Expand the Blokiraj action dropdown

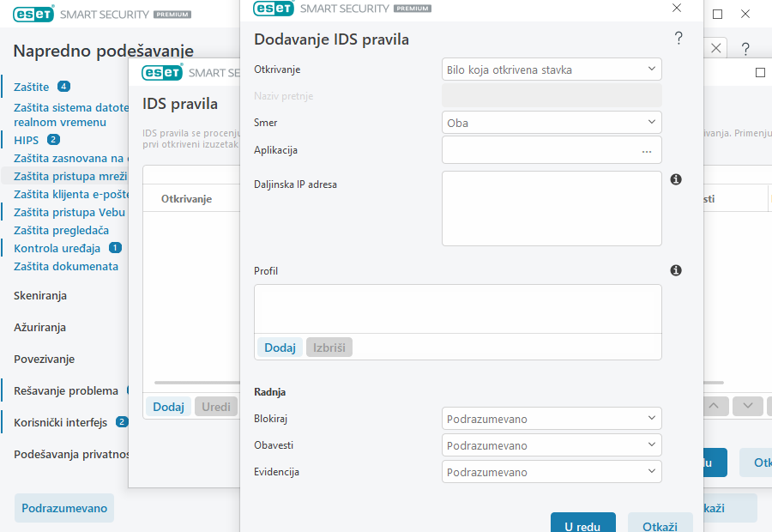pos(552,419)
